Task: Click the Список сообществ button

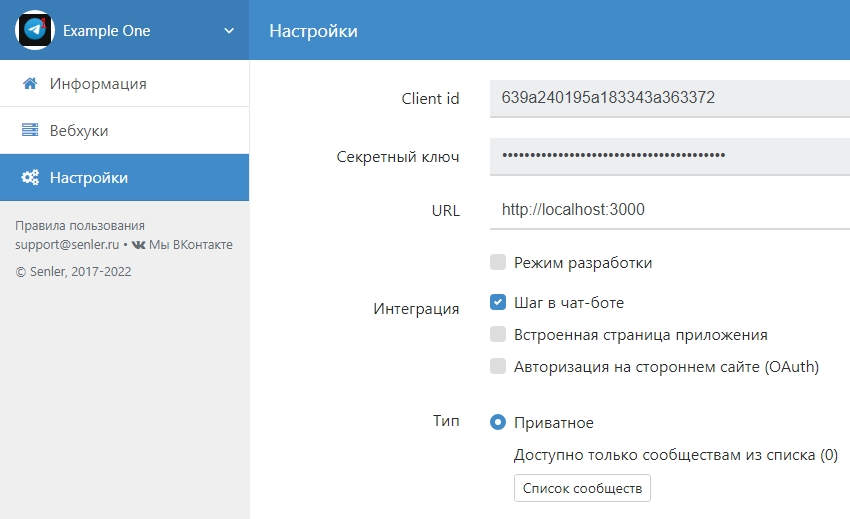Action: point(582,488)
